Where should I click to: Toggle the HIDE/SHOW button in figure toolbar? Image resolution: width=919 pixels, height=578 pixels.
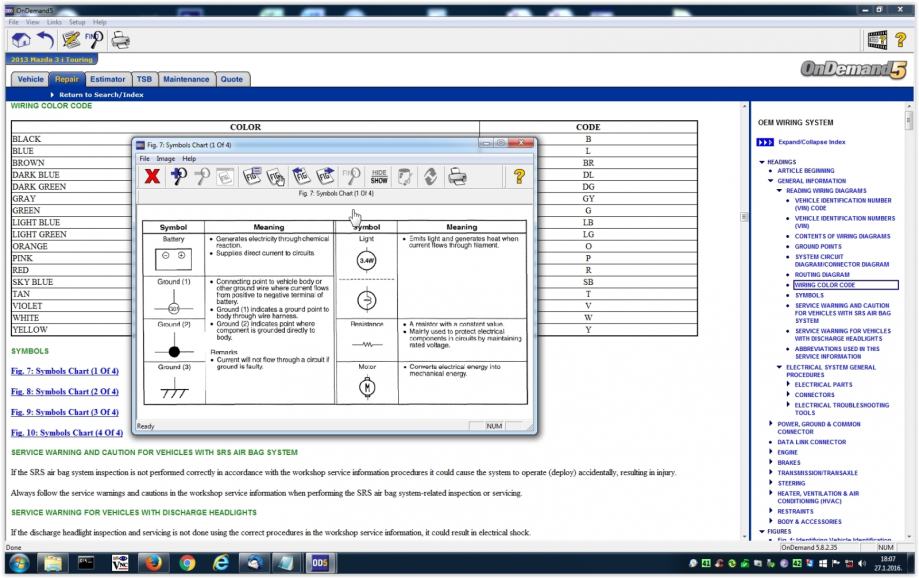[379, 176]
